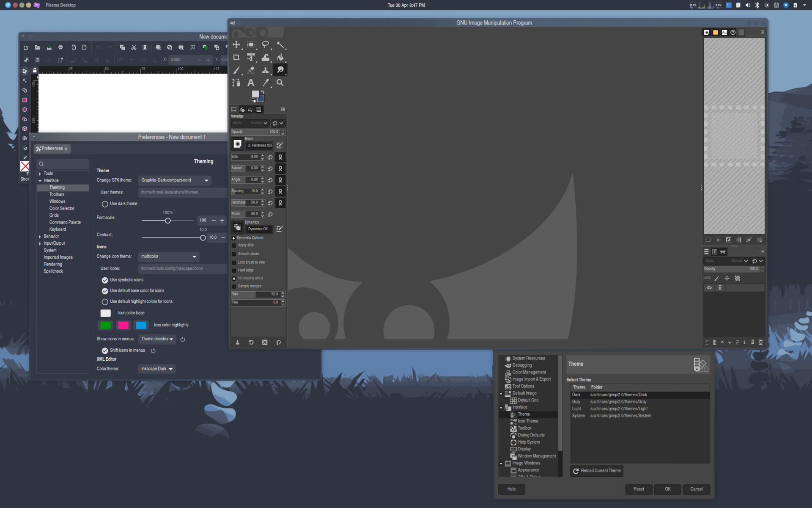Image resolution: width=812 pixels, height=508 pixels.
Task: Click Reload Current Theme button
Action: click(x=597, y=471)
